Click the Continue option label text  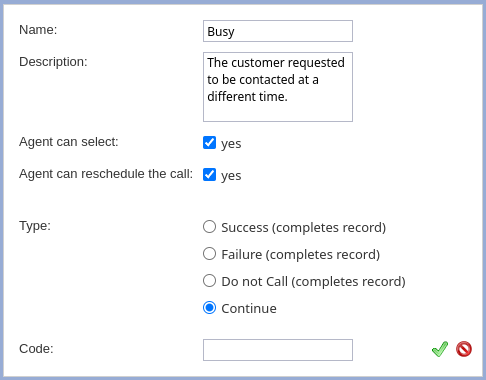pos(249,309)
